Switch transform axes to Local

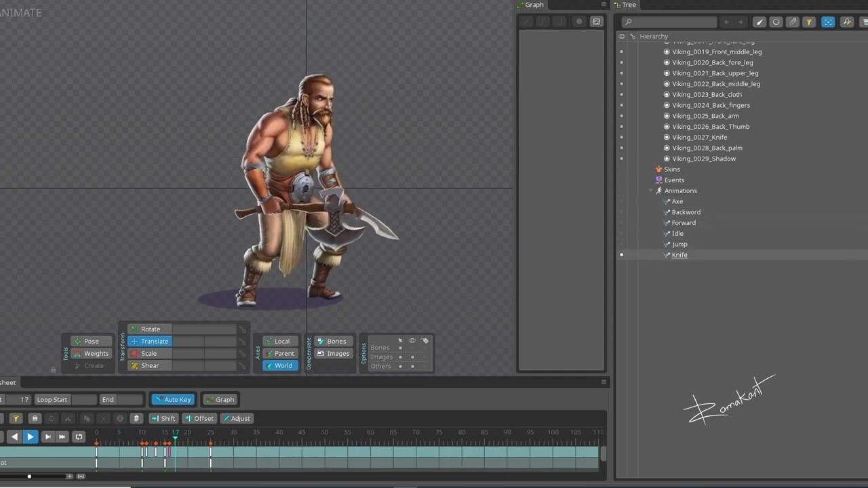[x=281, y=341]
